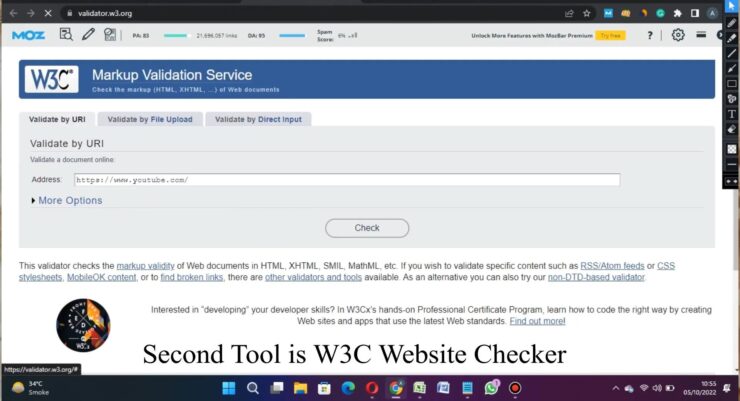Open RSS/Atom feeds link
Image resolution: width=740 pixels, height=401 pixels.
612,266
